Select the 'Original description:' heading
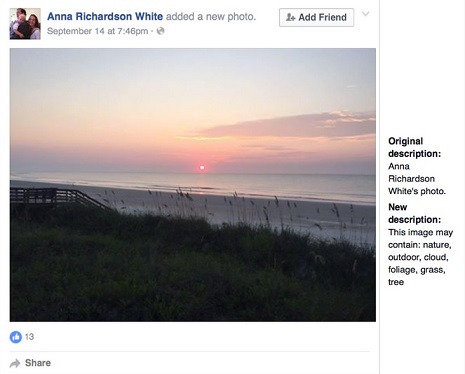This screenshot has height=374, width=465. coord(414,147)
